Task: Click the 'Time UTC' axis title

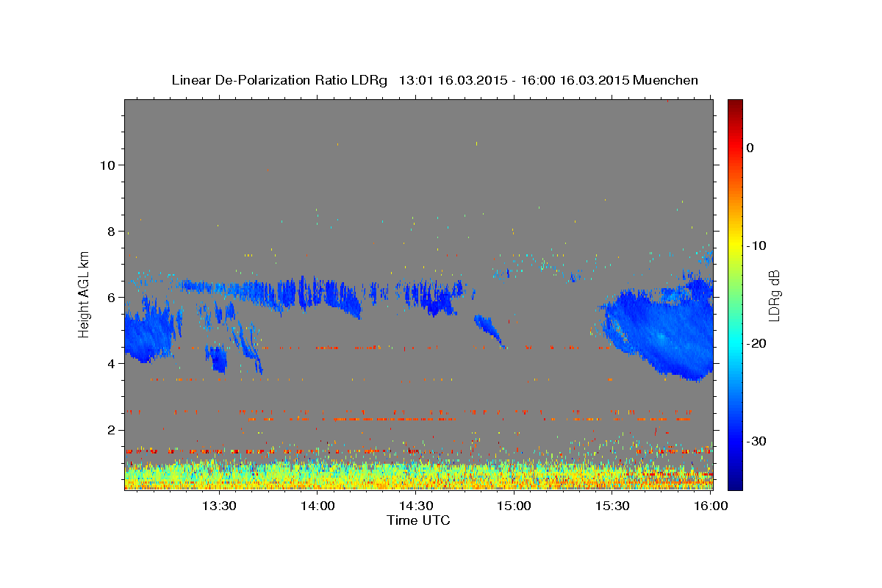Action: click(x=418, y=520)
